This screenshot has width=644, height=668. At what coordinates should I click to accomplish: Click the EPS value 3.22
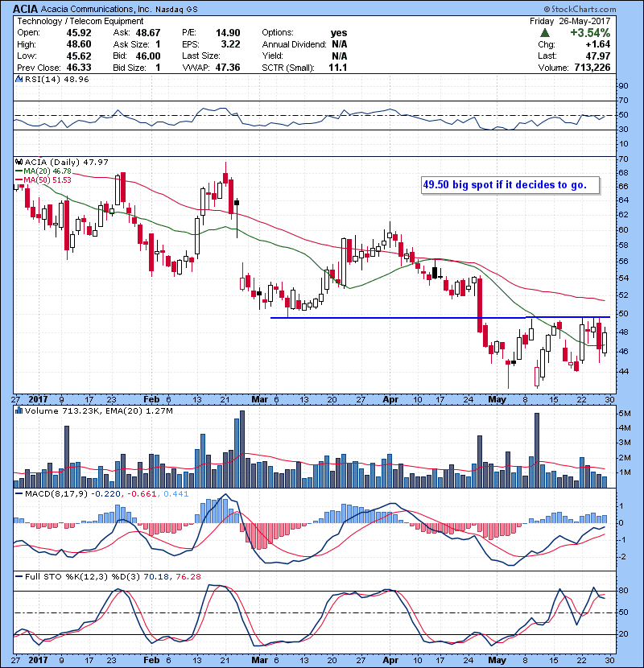[230, 44]
